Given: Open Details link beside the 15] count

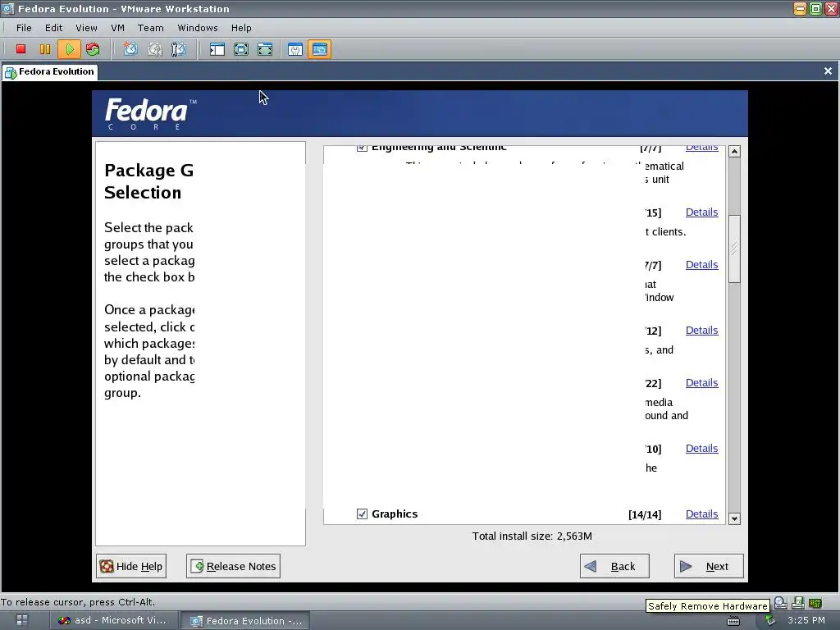Looking at the screenshot, I should (x=702, y=212).
